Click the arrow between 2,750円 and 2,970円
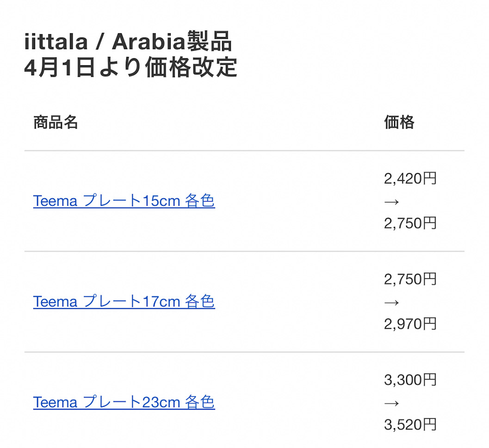The width and height of the screenshot is (489, 448). click(392, 303)
